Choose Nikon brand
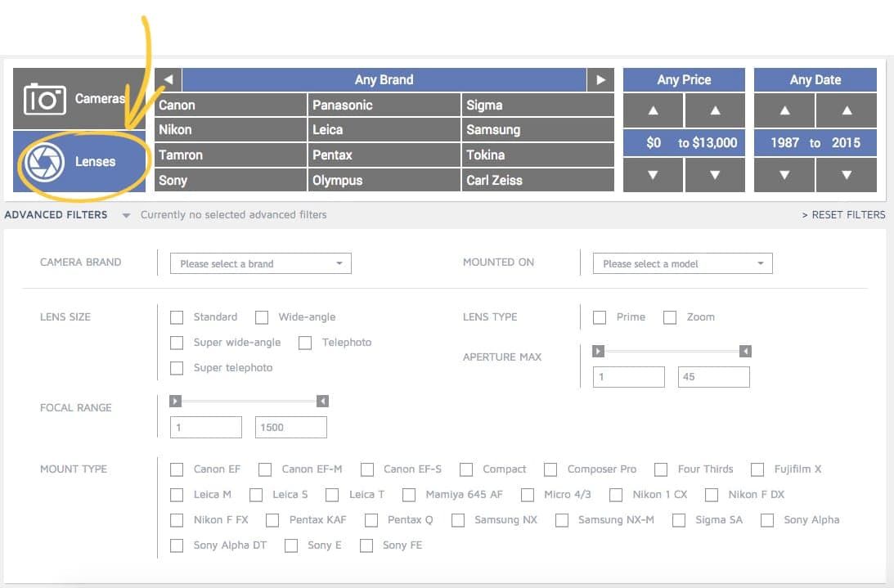 pos(231,130)
